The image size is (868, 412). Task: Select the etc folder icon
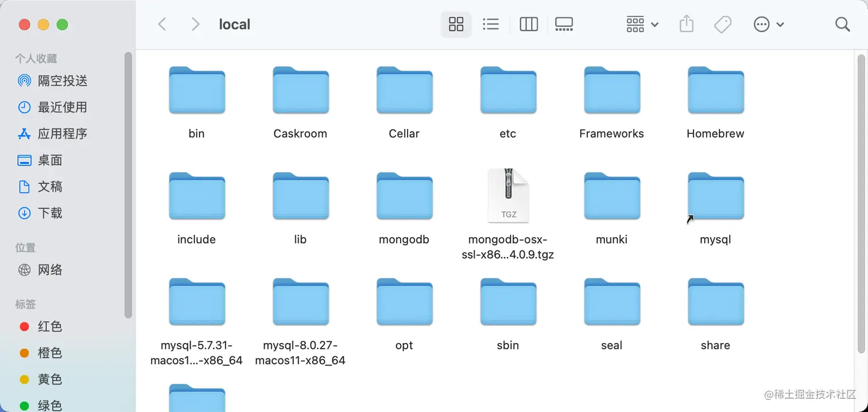[509, 90]
